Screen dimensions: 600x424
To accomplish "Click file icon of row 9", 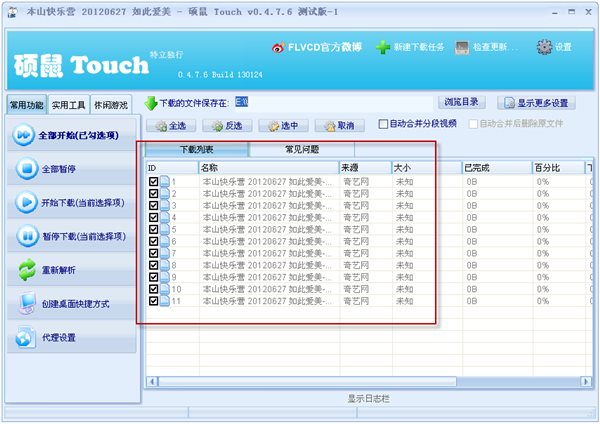I will click(165, 277).
